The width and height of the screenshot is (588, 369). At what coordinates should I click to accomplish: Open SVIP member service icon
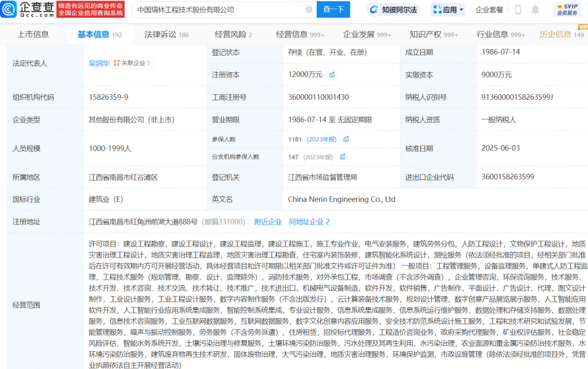coord(567,9)
